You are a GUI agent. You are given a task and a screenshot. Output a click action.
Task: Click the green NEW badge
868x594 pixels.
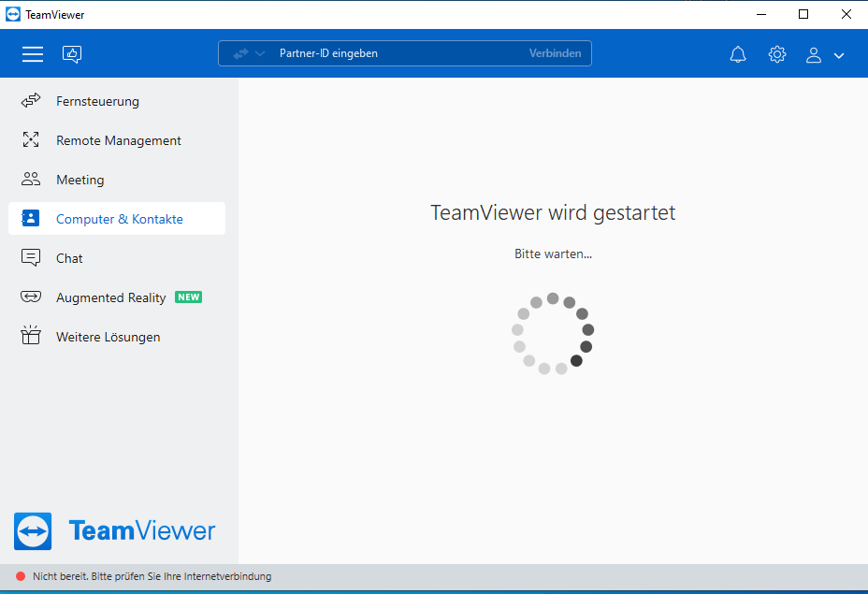[x=188, y=297]
